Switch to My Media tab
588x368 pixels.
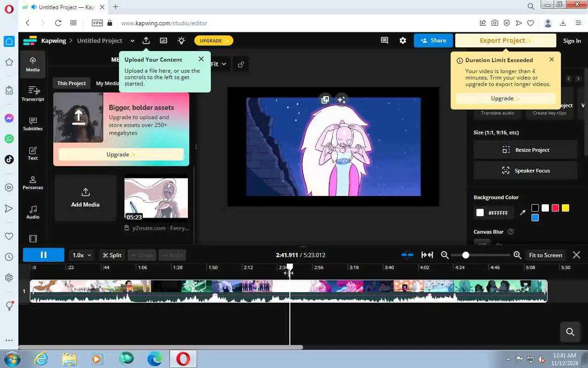107,83
